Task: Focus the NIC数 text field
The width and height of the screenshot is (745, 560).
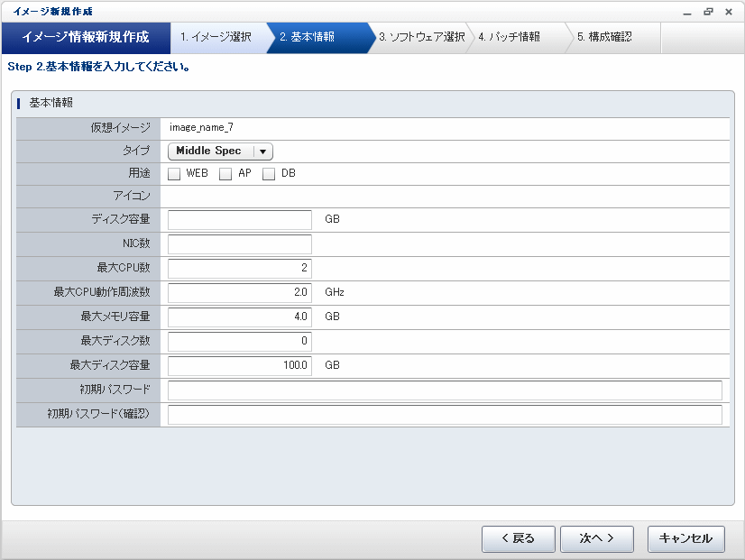Action: (x=240, y=244)
